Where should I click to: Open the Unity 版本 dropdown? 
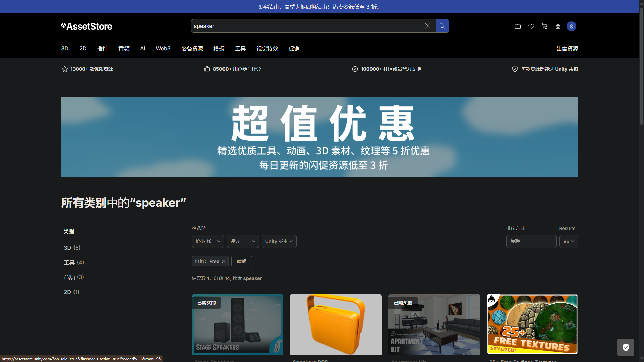(279, 241)
